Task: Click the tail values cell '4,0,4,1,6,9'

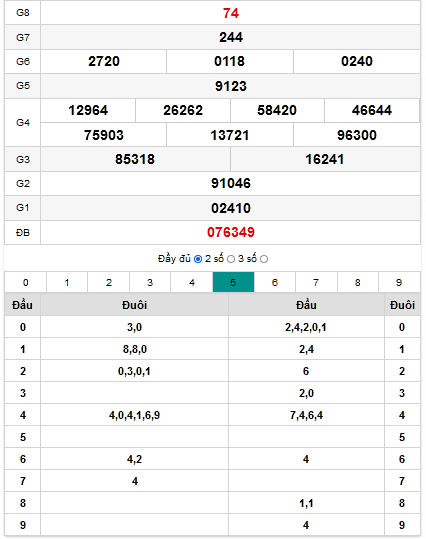Action: coord(134,415)
